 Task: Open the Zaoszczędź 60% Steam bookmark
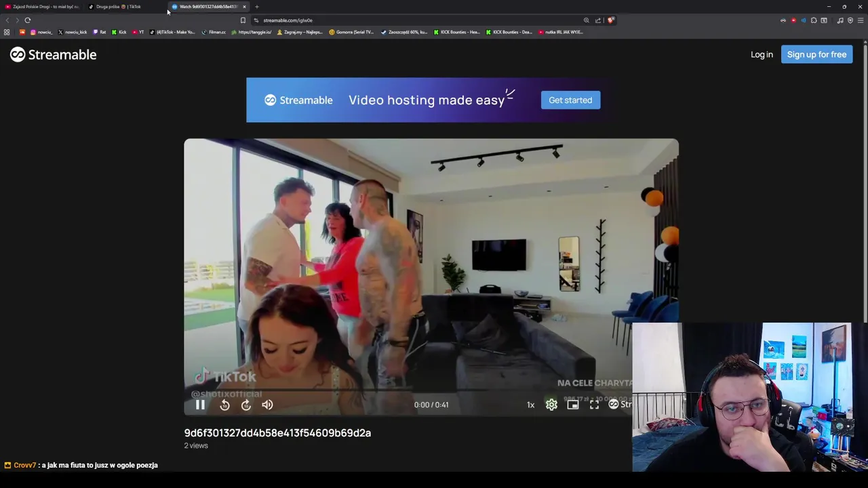pyautogui.click(x=404, y=32)
